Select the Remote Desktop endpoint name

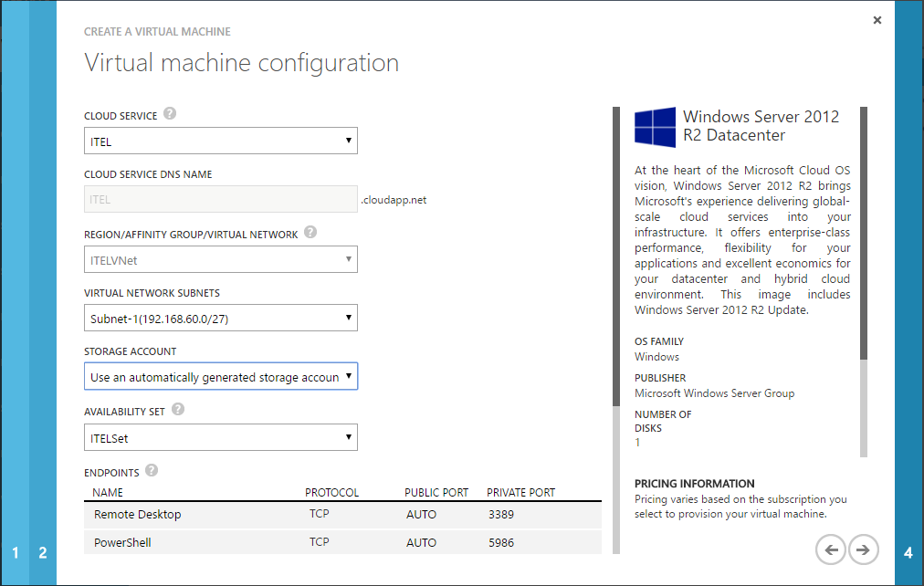137,514
